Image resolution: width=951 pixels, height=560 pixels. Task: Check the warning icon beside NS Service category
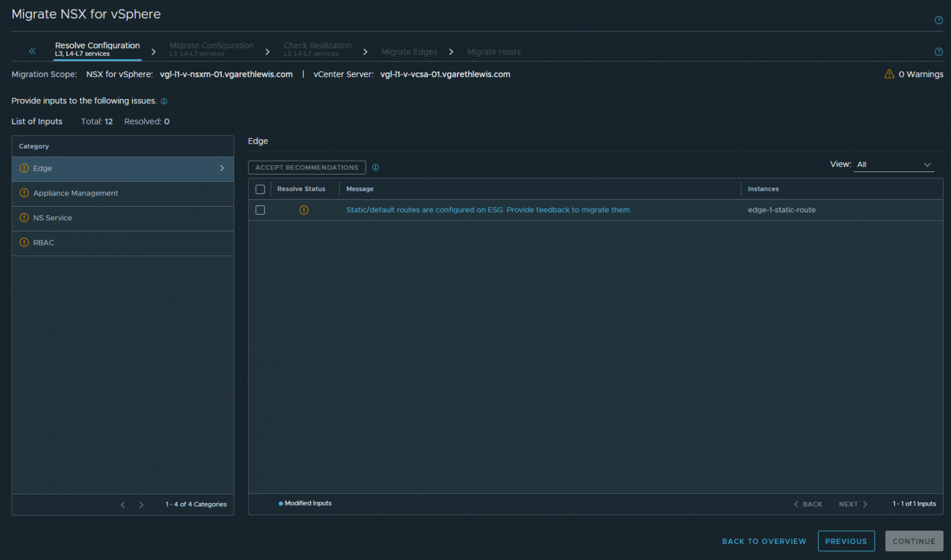[24, 217]
